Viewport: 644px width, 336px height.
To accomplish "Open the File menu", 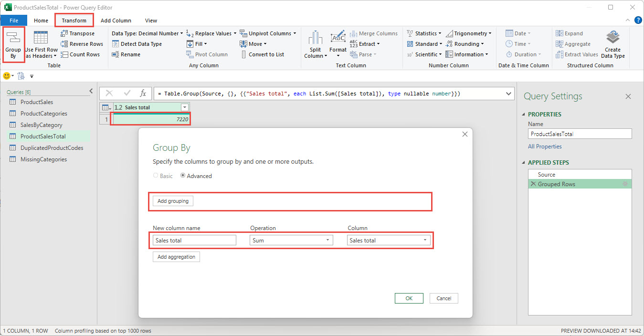I will 14,21.
